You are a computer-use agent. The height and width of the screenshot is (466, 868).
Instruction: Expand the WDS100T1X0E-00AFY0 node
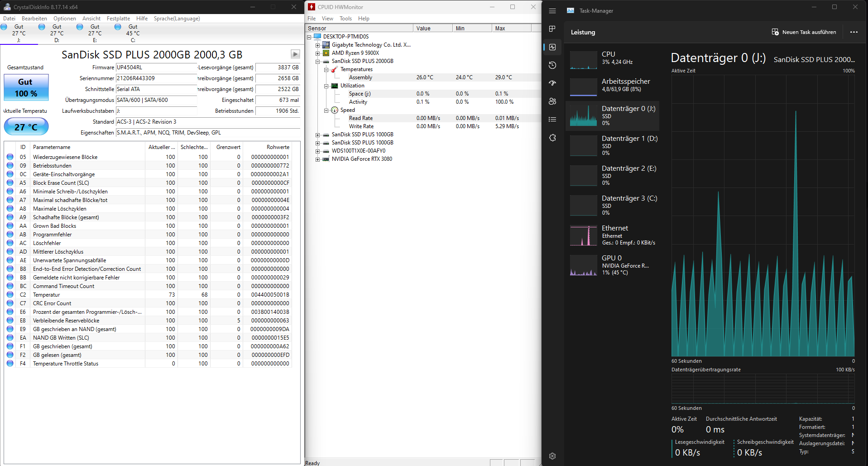(x=318, y=151)
